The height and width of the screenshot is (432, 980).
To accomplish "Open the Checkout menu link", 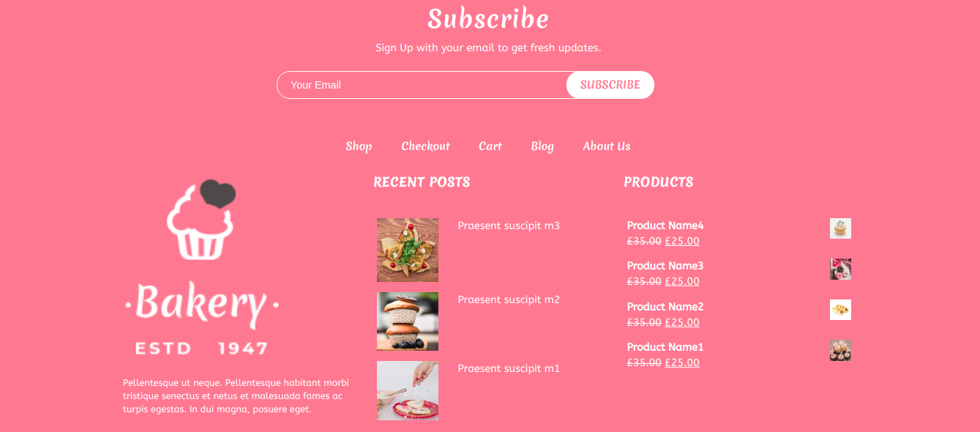I will 425,146.
